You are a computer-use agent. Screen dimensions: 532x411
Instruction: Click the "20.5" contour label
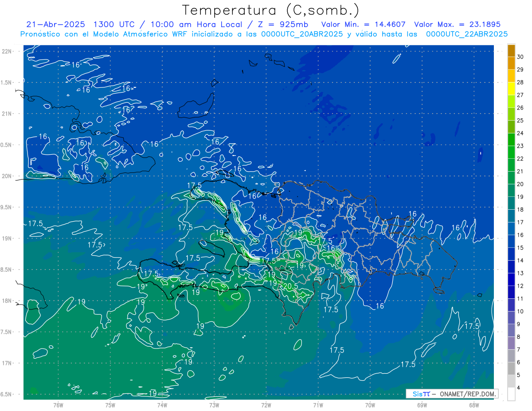click(289, 286)
